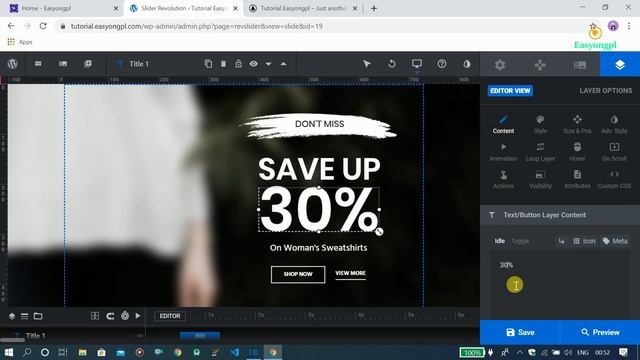Open Size & Pos layer option
The height and width of the screenshot is (360, 640).
click(577, 124)
